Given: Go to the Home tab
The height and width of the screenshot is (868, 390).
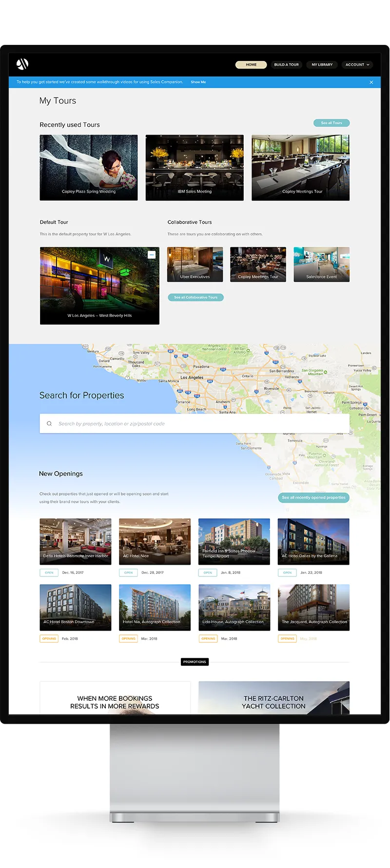Looking at the screenshot, I should click(x=251, y=64).
